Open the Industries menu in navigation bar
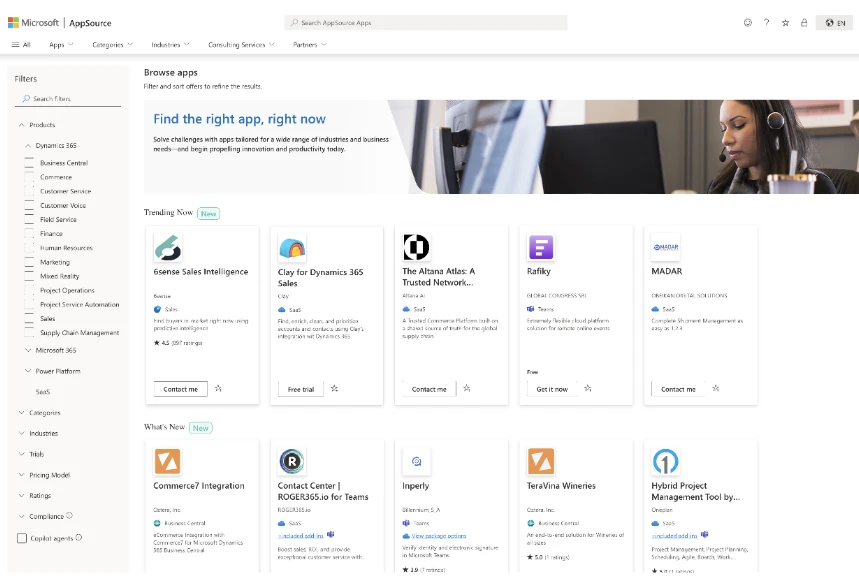Image resolution: width=859 pixels, height=583 pixels. pyautogui.click(x=170, y=45)
